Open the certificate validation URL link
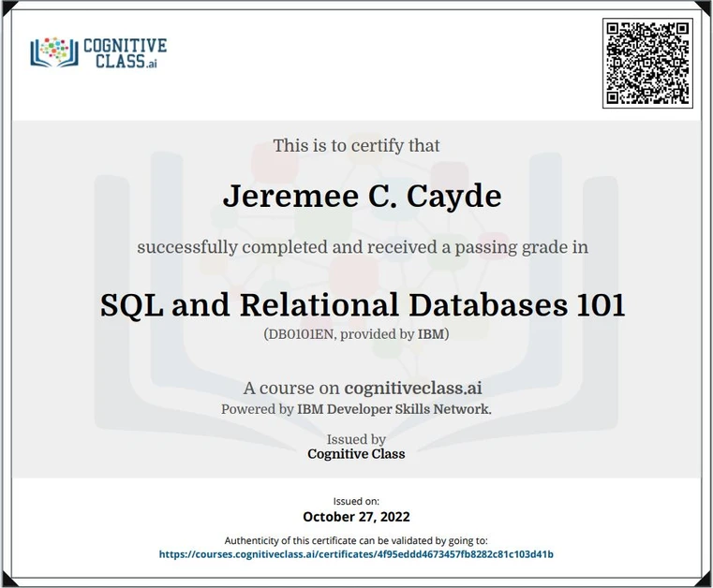The width and height of the screenshot is (713, 588). pyautogui.click(x=356, y=554)
